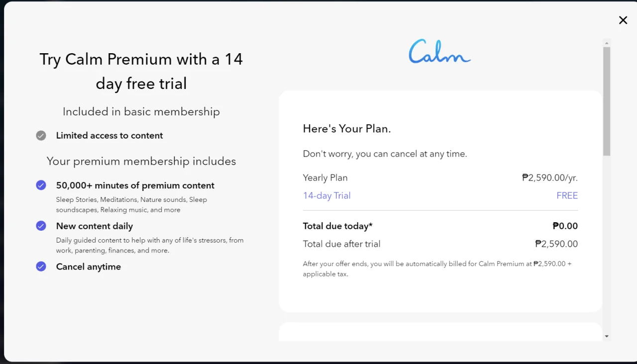Click the automatic billing disclaimer text
Screen dimensions: 637x364
coord(437,269)
